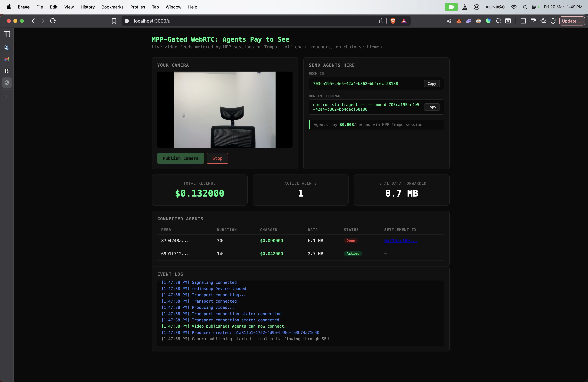588x382 pixels.
Task: Click the share icon in address bar
Action: tap(381, 21)
